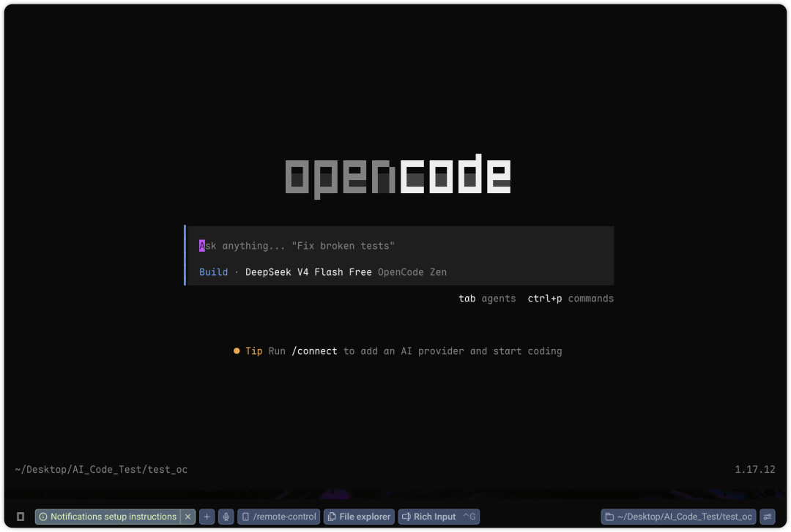Open the File explorer
The height and width of the screenshot is (532, 791).
point(359,517)
